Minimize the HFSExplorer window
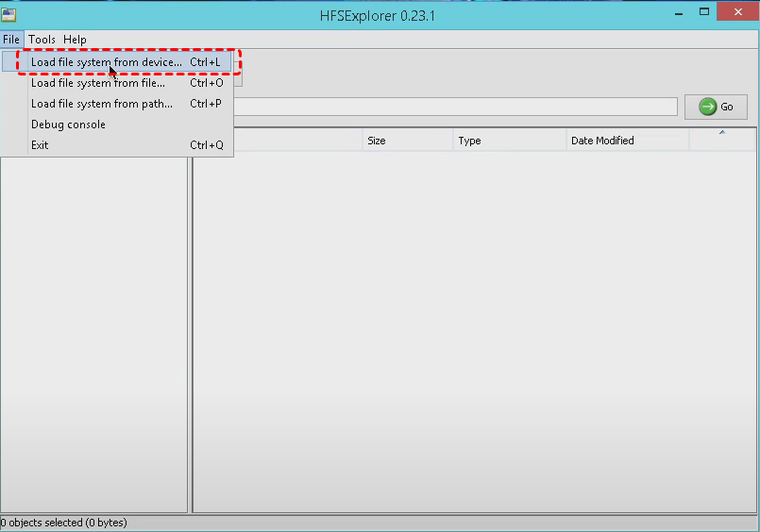The image size is (760, 532). [x=677, y=12]
